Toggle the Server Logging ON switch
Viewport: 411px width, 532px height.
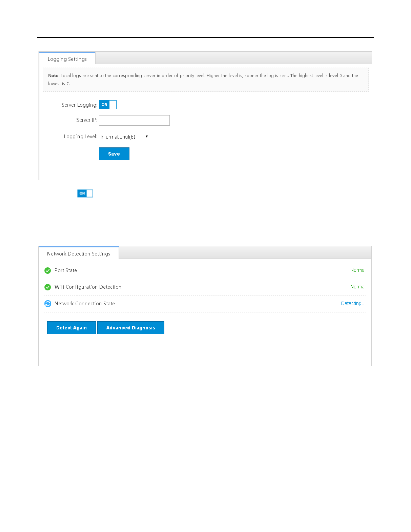point(108,105)
